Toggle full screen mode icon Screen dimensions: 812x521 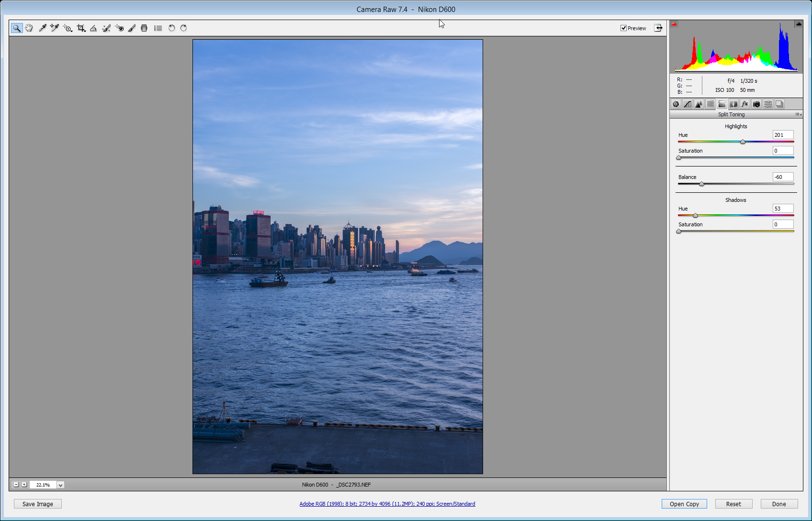659,28
